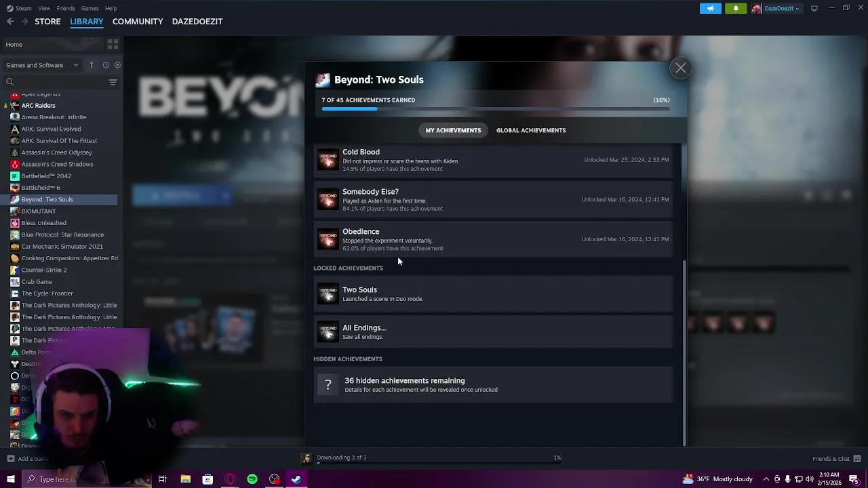Click the library search field
Screen dimensions: 868x488
coord(54,82)
